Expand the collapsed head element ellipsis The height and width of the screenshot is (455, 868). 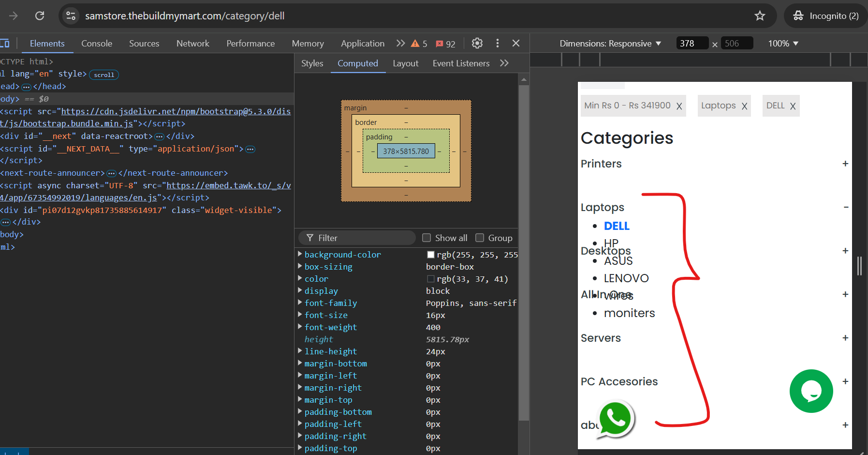tap(26, 87)
